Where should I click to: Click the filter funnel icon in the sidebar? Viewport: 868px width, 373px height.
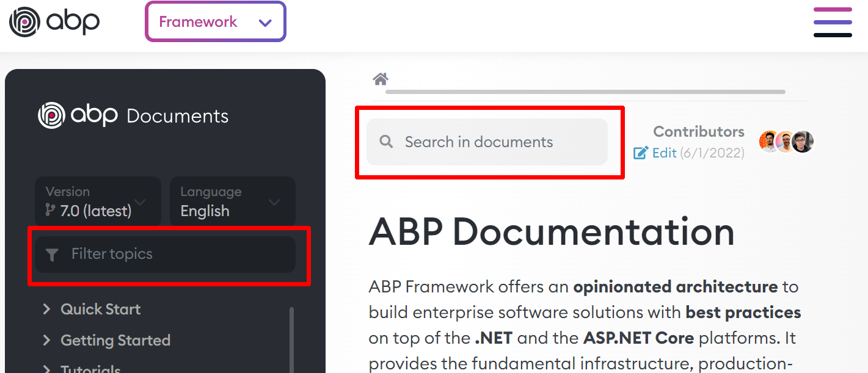click(52, 254)
